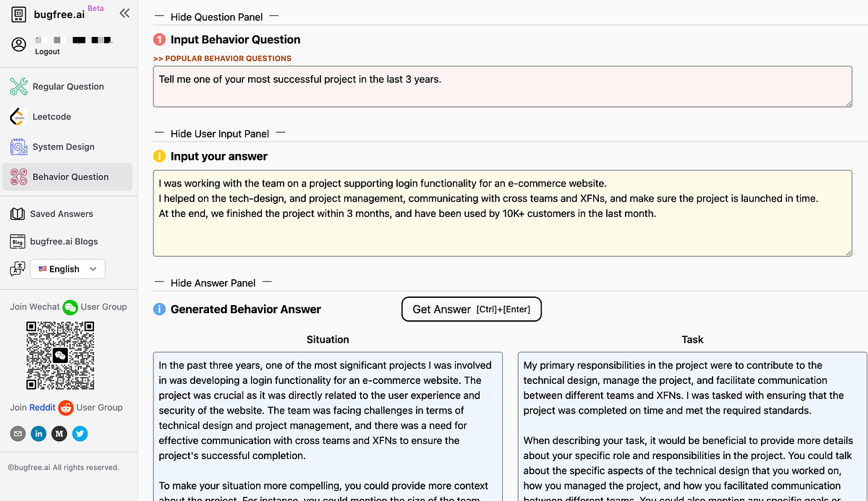The image size is (868, 501).
Task: Open Saved Answers book icon
Action: click(17, 213)
